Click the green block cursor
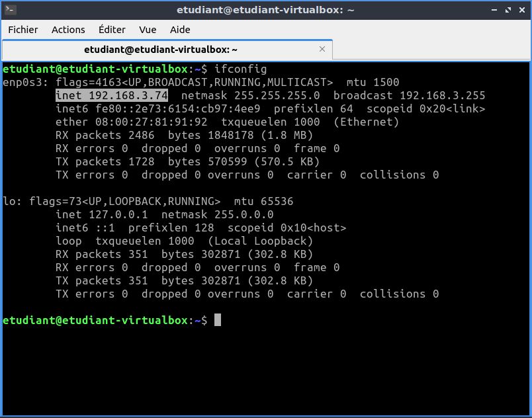532x418 pixels. point(218,320)
